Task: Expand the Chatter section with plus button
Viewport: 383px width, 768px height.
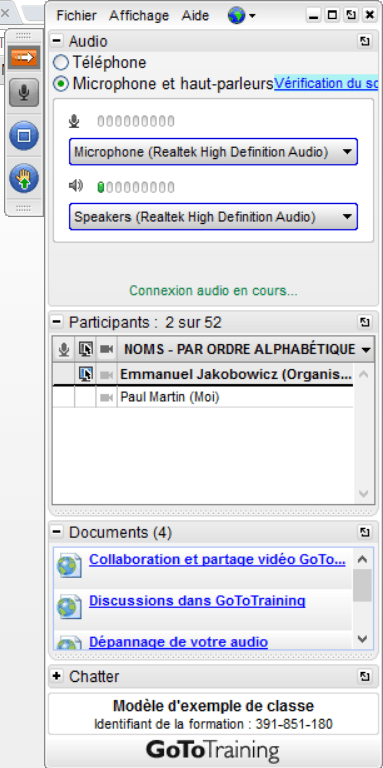Action: pos(57,676)
